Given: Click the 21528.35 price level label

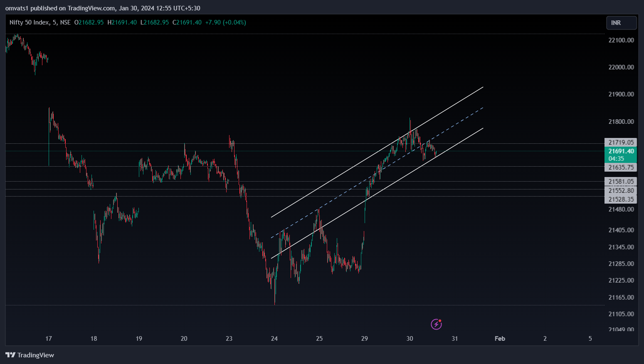Looking at the screenshot, I should tap(621, 199).
